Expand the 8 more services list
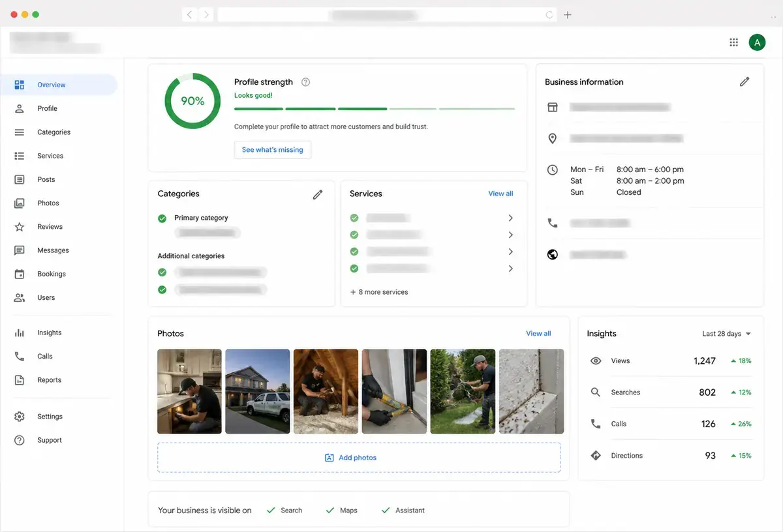The height and width of the screenshot is (532, 783). coord(379,292)
